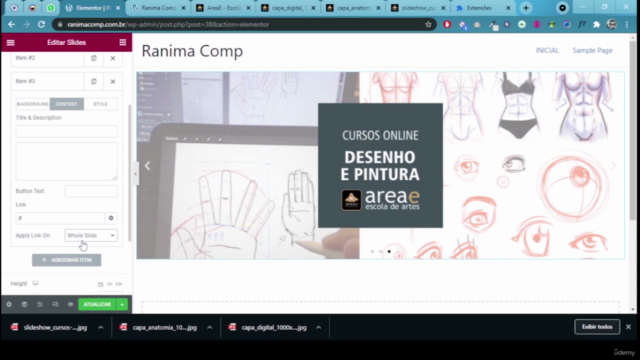
Task: Open the Apply Link On dropdown
Action: point(91,236)
